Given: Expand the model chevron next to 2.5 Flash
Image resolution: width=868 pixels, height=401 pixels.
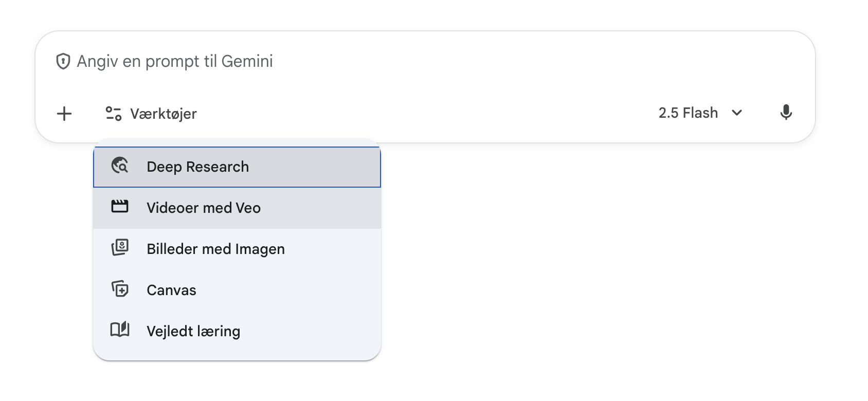Looking at the screenshot, I should [737, 113].
